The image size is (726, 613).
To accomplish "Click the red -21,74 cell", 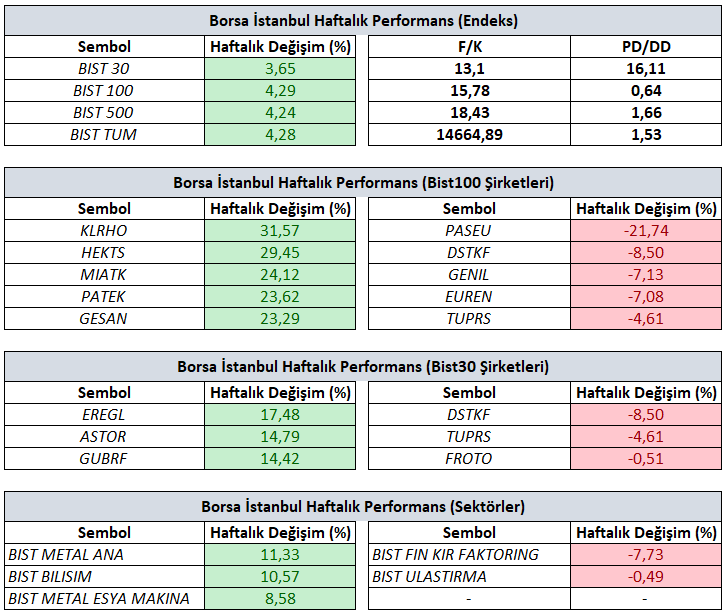I will (646, 231).
